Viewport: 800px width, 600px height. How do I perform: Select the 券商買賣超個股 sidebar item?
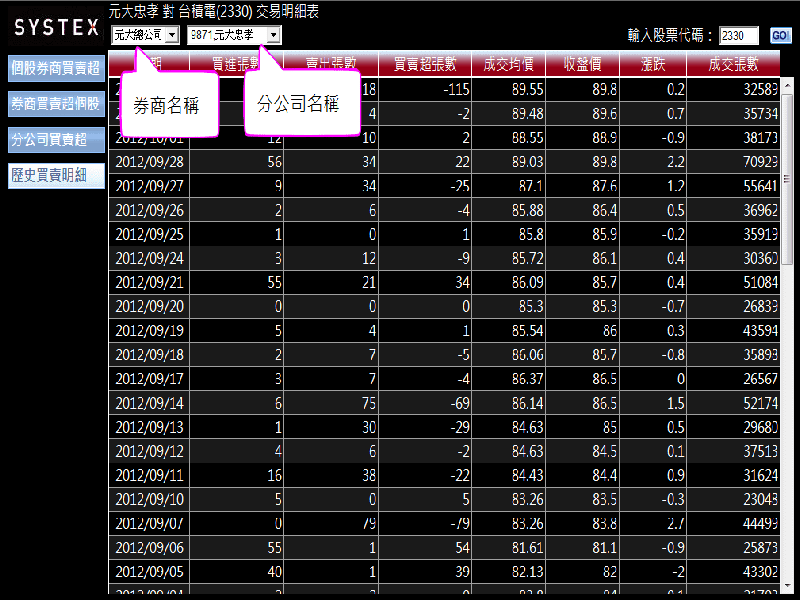[x=56, y=104]
